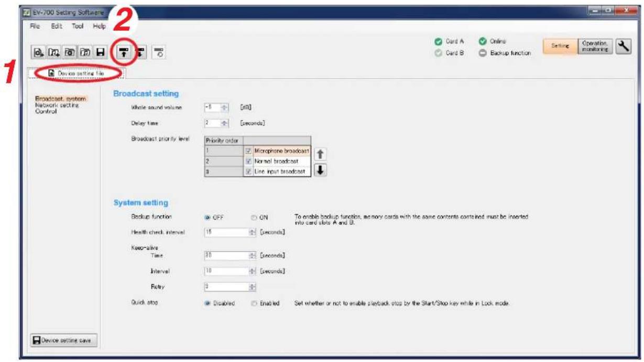Open the File menu
Screen dimensions: 644x362
[x=35, y=25]
